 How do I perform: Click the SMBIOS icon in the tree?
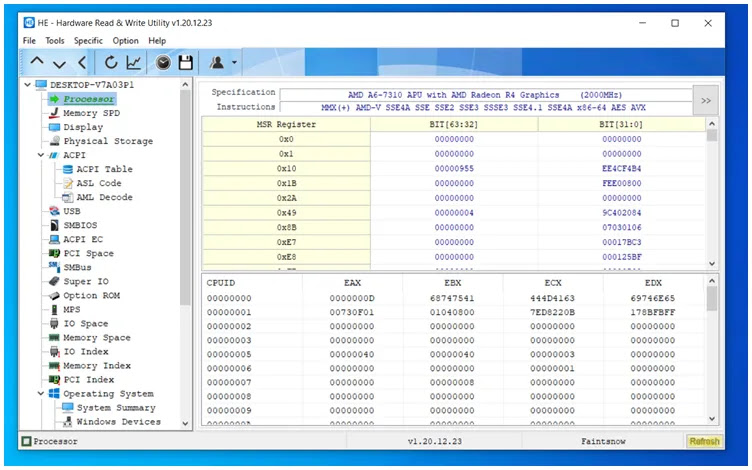coord(55,225)
